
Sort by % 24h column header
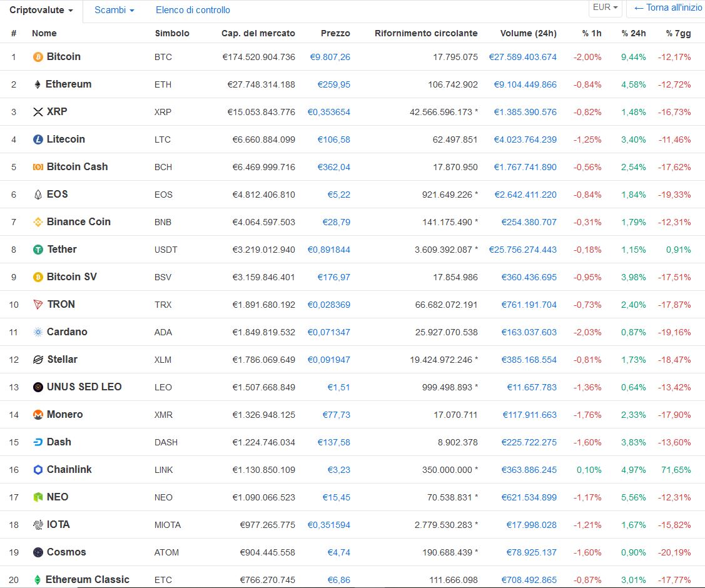pos(634,33)
